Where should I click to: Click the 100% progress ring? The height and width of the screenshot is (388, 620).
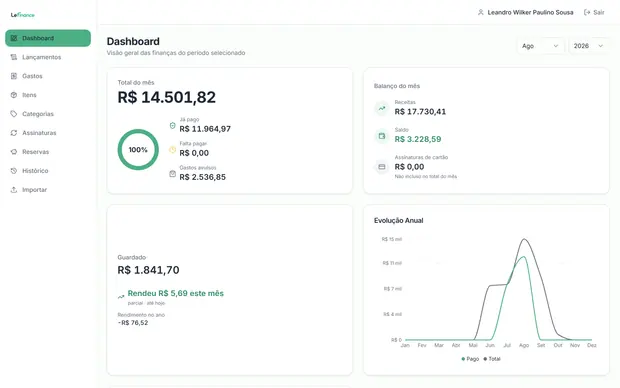coord(138,150)
